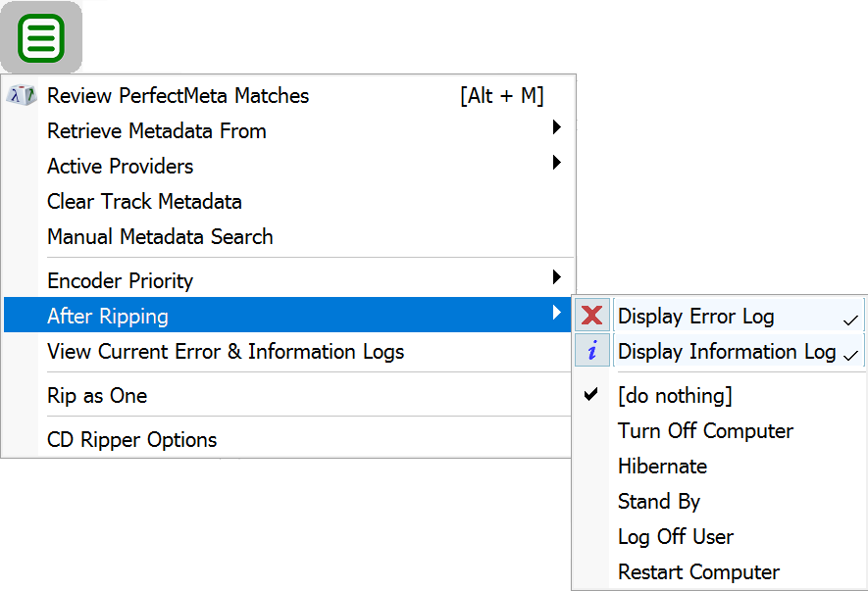
Task: Choose Turn Off Computer after ripping
Action: point(705,431)
